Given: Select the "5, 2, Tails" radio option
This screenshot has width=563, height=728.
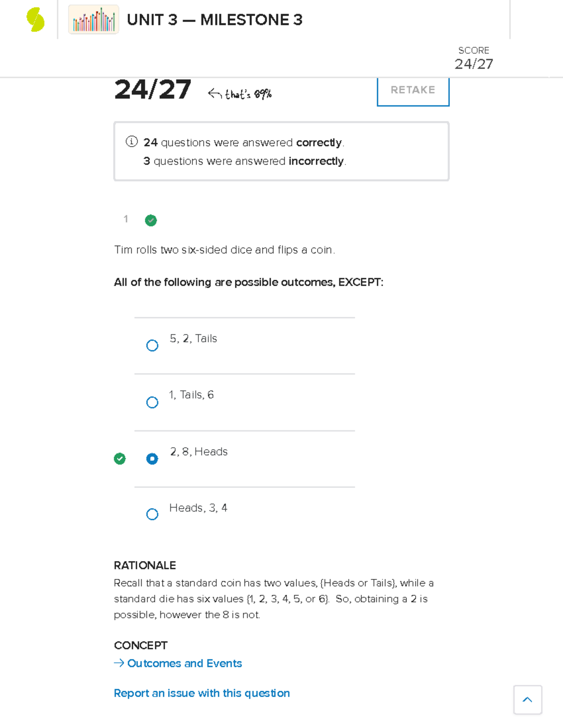Looking at the screenshot, I should [152, 345].
